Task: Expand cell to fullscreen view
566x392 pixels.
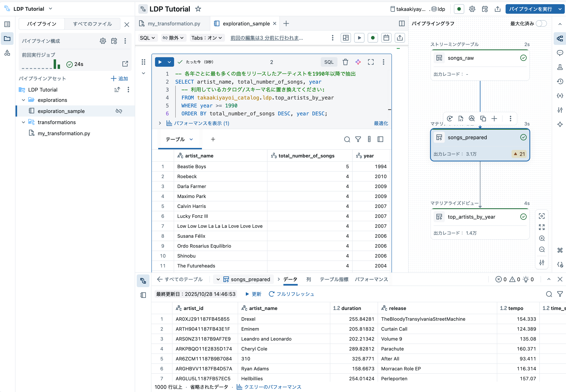Action: [371, 62]
